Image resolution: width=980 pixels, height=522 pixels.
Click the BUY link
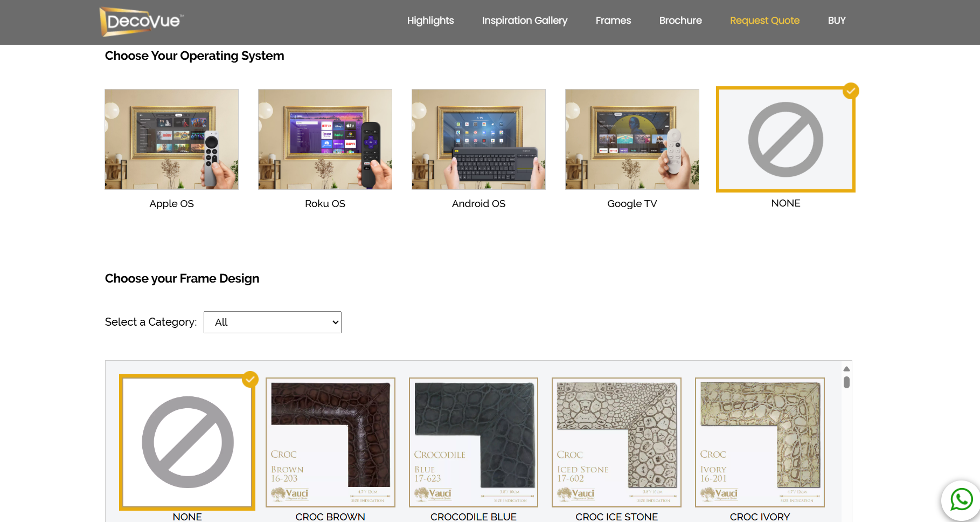837,20
